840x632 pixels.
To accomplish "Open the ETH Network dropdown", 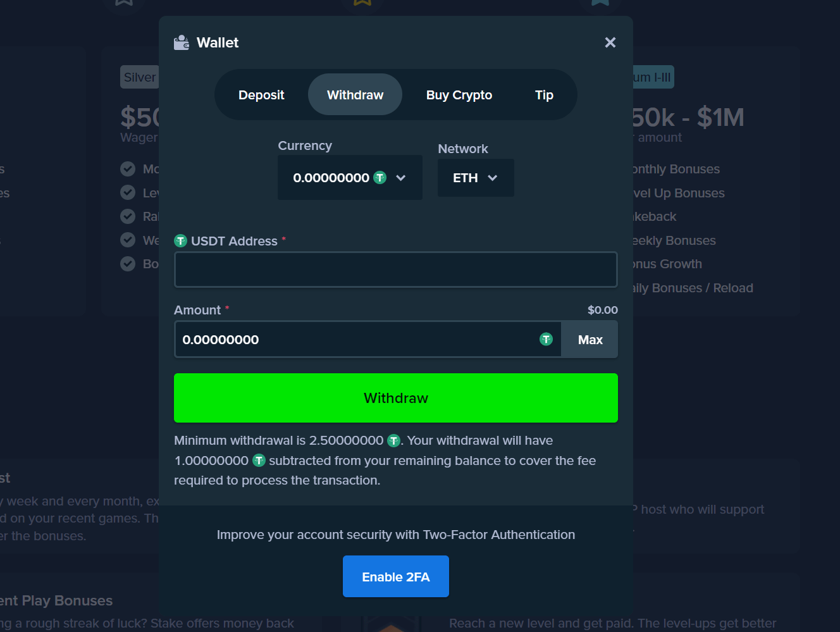I will click(x=476, y=178).
